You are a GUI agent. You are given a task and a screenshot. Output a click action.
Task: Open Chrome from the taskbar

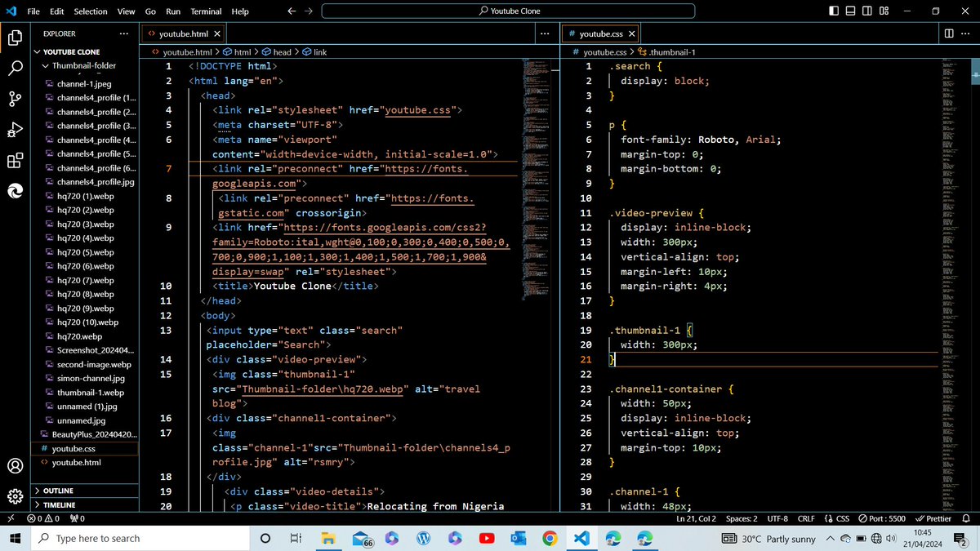click(x=550, y=539)
